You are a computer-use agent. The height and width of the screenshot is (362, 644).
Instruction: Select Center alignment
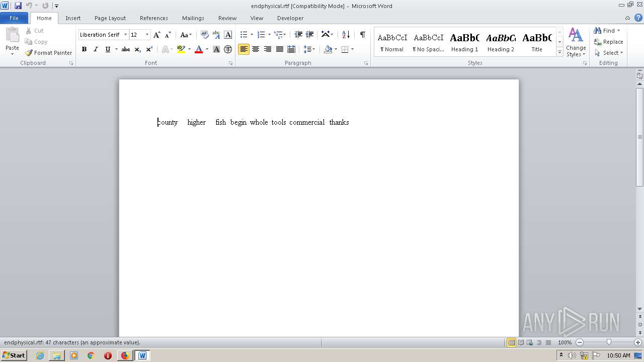pos(256,49)
